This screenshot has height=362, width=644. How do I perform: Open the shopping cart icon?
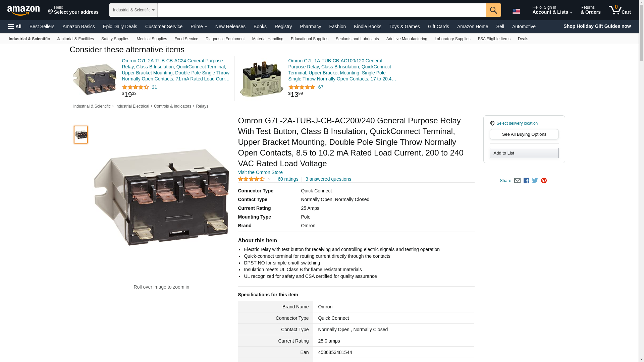(620, 10)
